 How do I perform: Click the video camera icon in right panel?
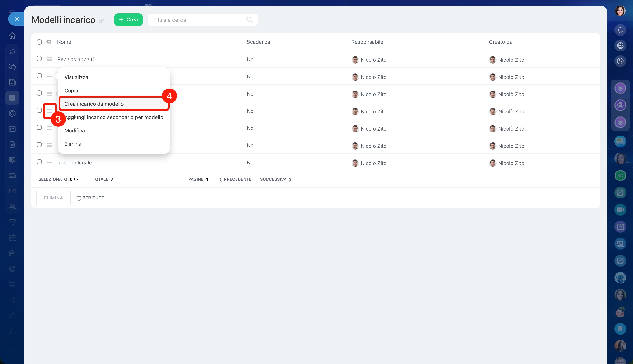point(620,210)
